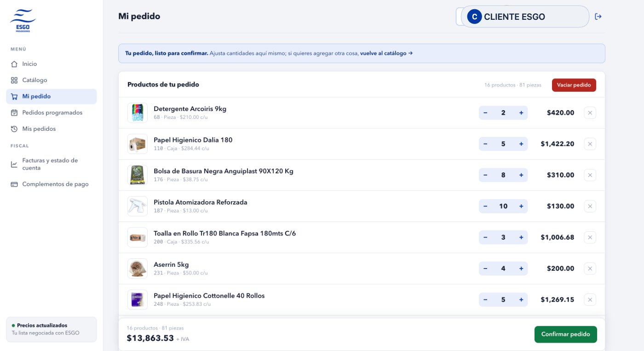Open Catálogo from the sidebar

51,80
